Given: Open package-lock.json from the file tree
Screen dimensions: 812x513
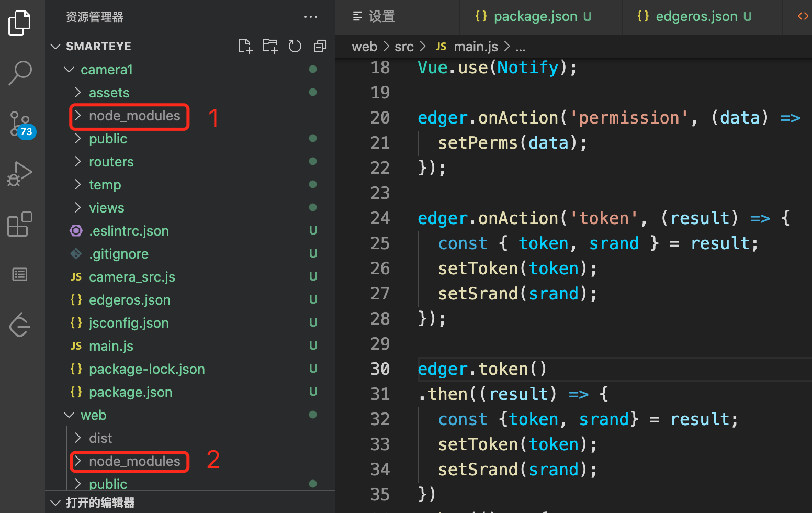Looking at the screenshot, I should (147, 369).
